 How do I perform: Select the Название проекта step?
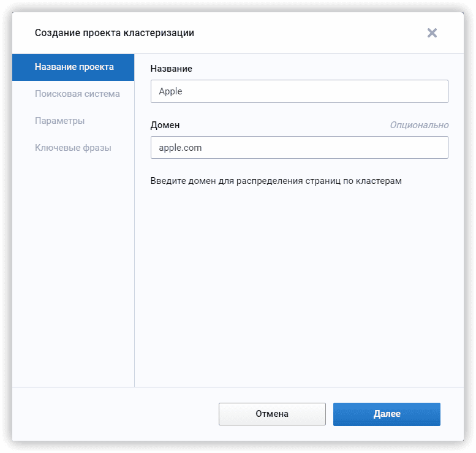(73, 67)
